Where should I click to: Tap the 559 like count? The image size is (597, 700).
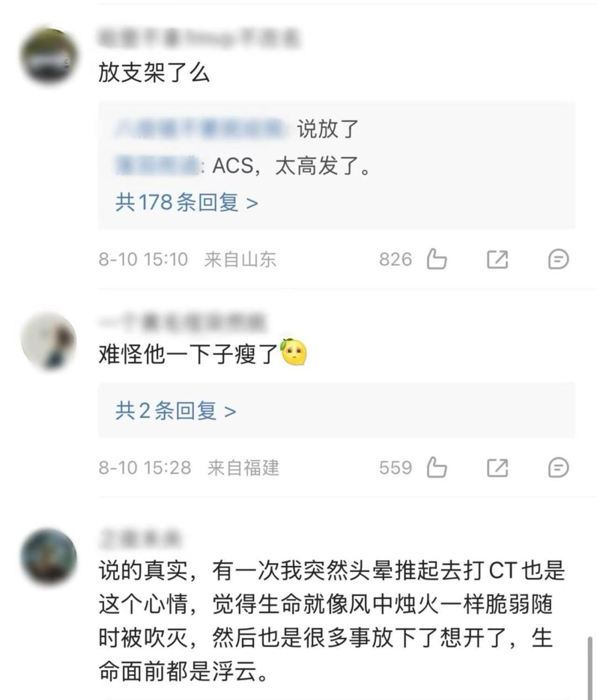[x=396, y=468]
